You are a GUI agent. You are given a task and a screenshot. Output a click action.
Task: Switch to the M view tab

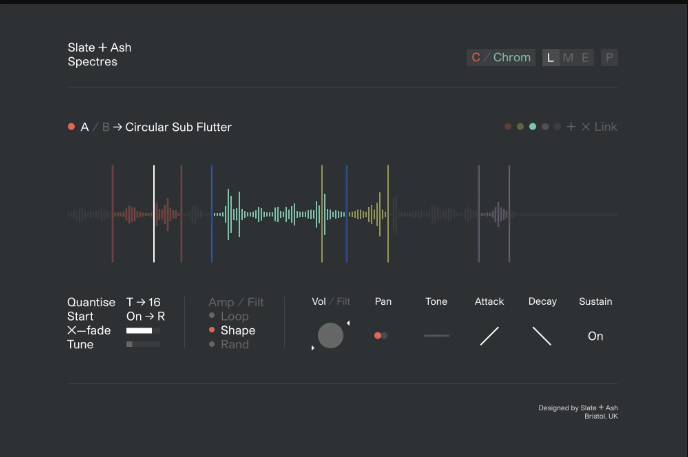568,58
